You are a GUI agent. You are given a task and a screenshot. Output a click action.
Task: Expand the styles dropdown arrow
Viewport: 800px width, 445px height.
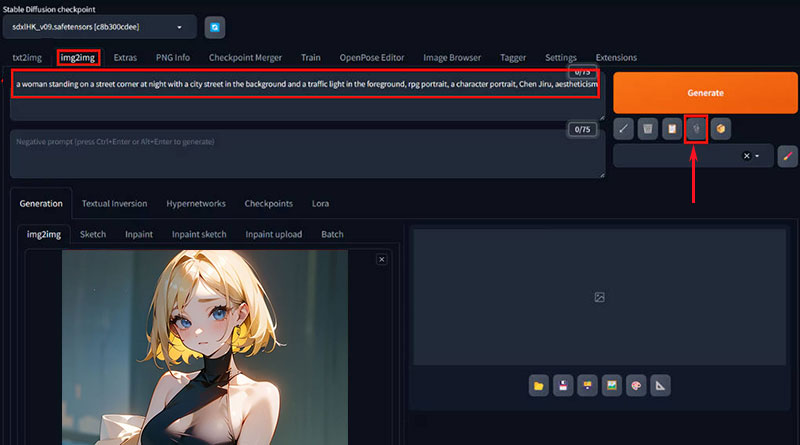point(758,157)
